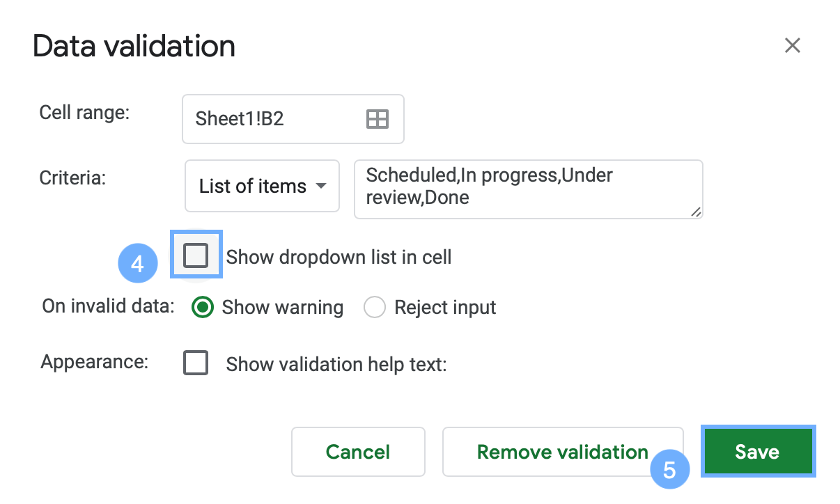The height and width of the screenshot is (504, 840).
Task: Click the blue step 5 badge
Action: 669,469
